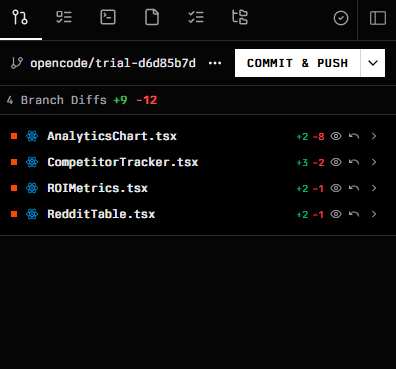Click the COMMIT & PUSH button
This screenshot has width=396, height=369.
coord(297,63)
